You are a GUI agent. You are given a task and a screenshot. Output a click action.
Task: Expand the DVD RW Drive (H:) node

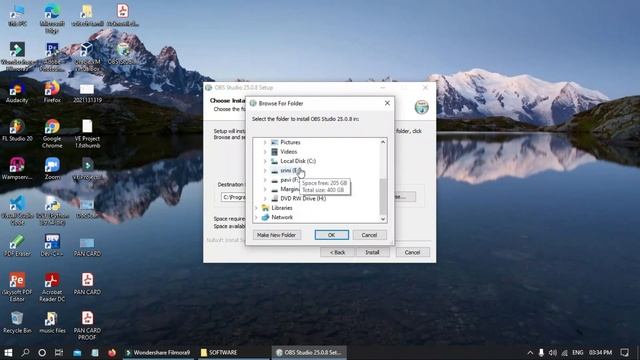tap(265, 199)
